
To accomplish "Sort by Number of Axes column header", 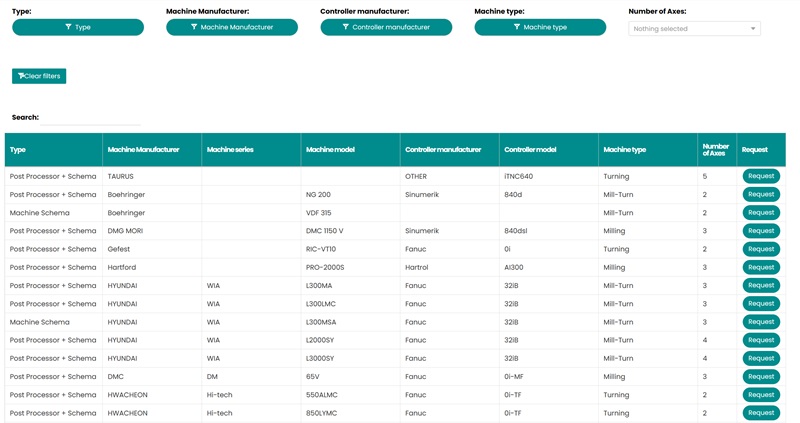I will pyautogui.click(x=715, y=150).
